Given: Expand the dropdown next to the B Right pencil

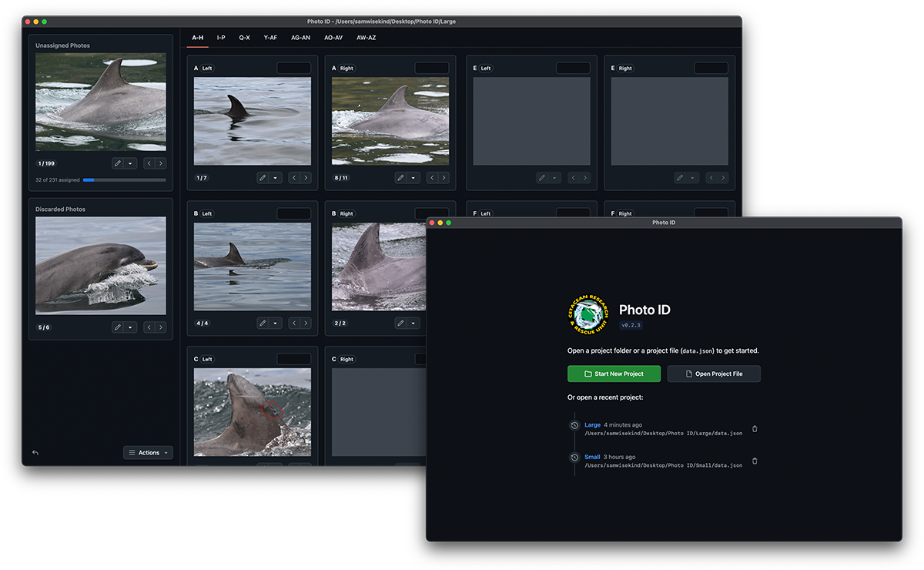Looking at the screenshot, I should point(413,323).
